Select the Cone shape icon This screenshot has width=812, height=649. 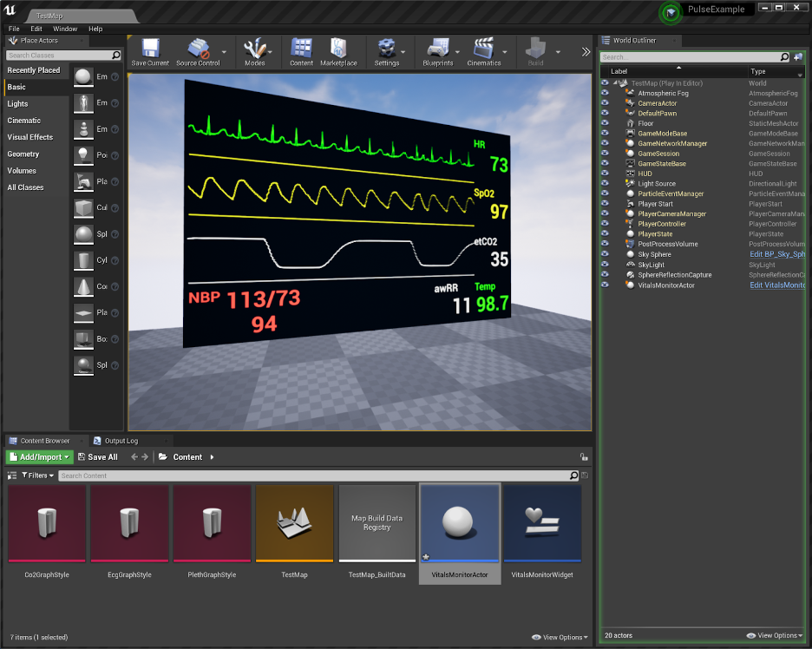(x=83, y=286)
